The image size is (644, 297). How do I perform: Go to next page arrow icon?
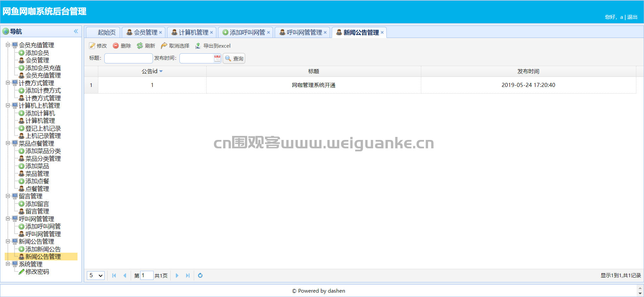pyautogui.click(x=177, y=276)
